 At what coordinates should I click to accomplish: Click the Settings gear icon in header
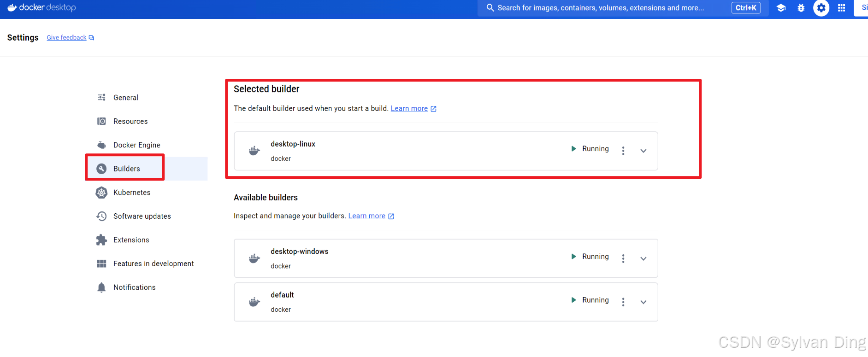[x=821, y=8]
